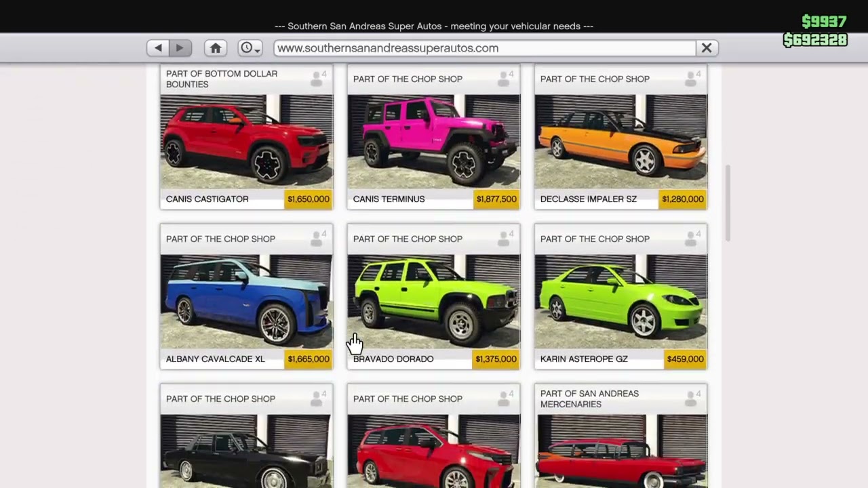This screenshot has height=488, width=868.
Task: Click the Albany Cavalcade XL name label
Action: coord(216,359)
